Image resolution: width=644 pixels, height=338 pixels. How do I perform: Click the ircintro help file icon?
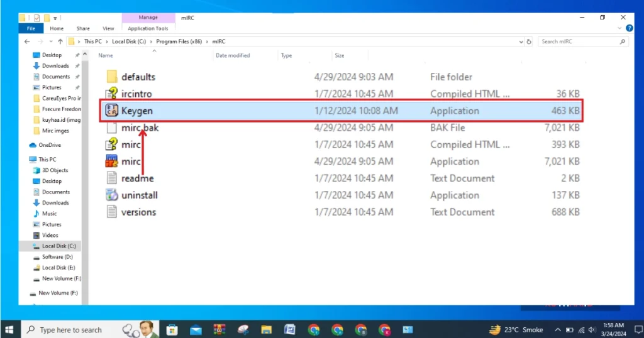tap(111, 94)
